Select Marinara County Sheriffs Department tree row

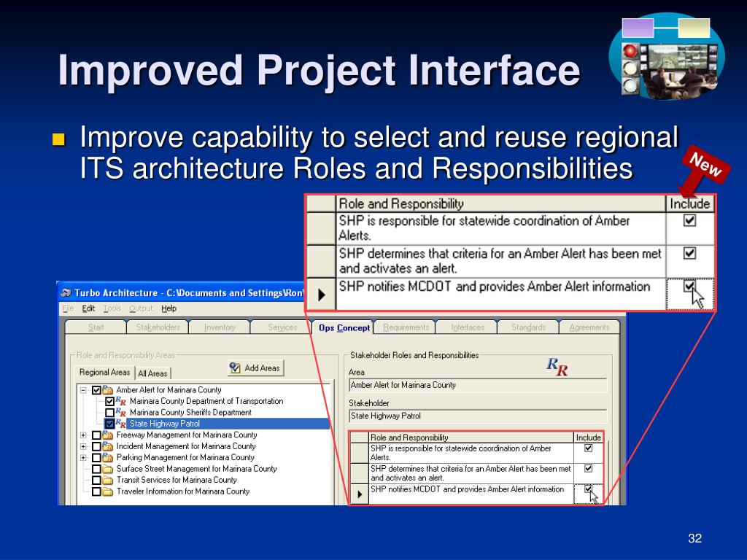pos(190,413)
